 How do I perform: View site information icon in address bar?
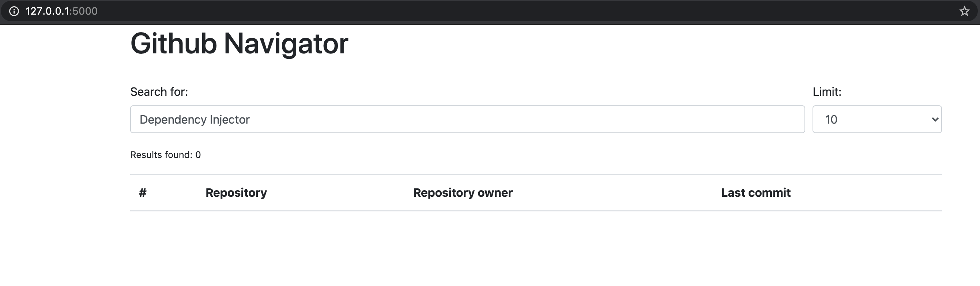(x=14, y=11)
